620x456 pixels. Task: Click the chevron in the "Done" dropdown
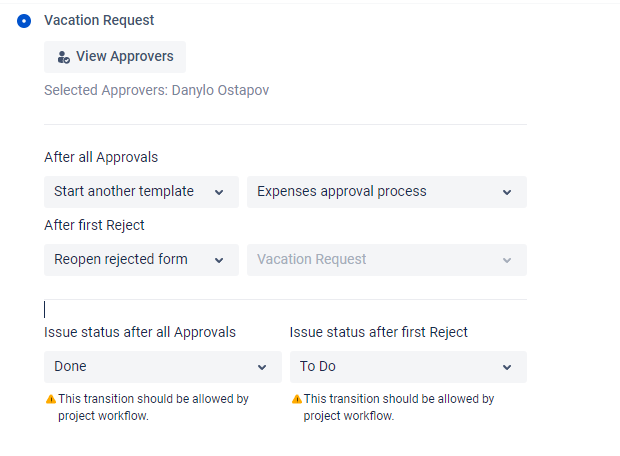coord(262,367)
